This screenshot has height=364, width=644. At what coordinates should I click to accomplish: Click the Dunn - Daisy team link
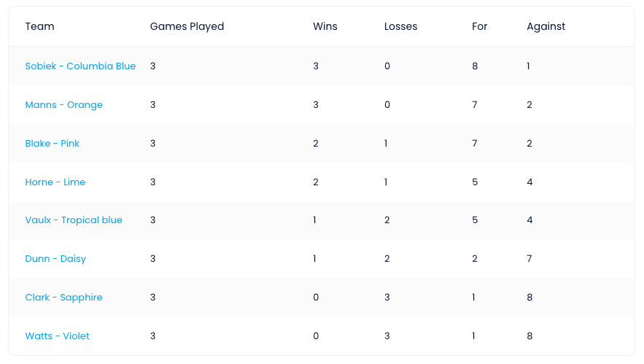[x=55, y=259]
